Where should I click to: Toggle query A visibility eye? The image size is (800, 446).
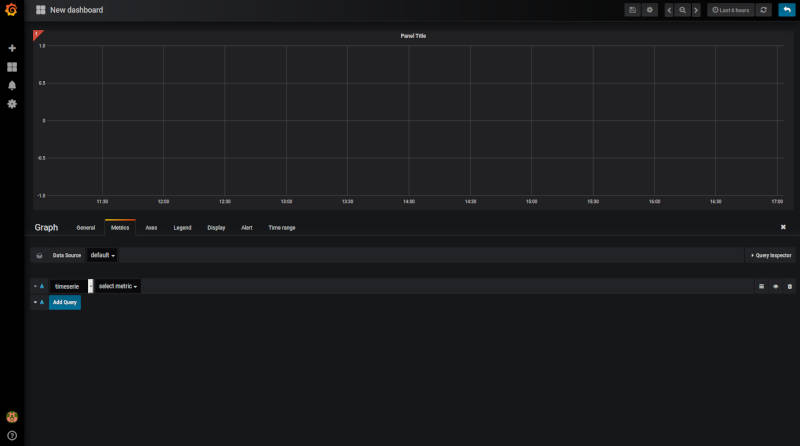(776, 286)
